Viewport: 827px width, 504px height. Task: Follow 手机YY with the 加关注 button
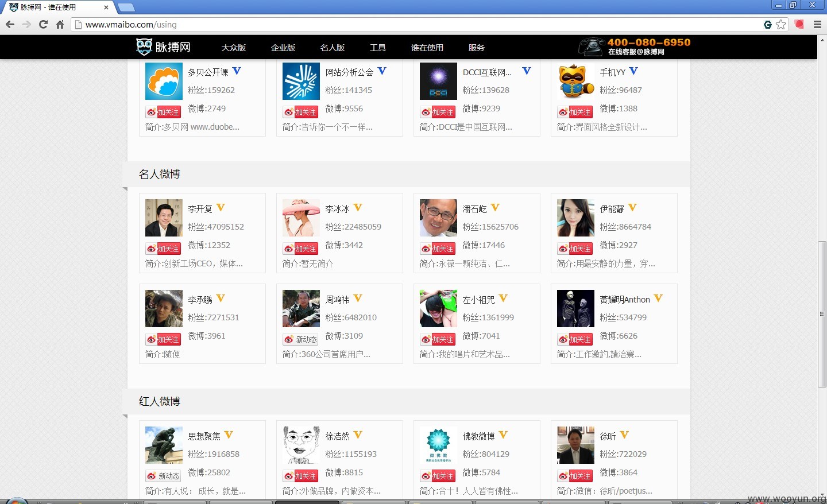[575, 112]
